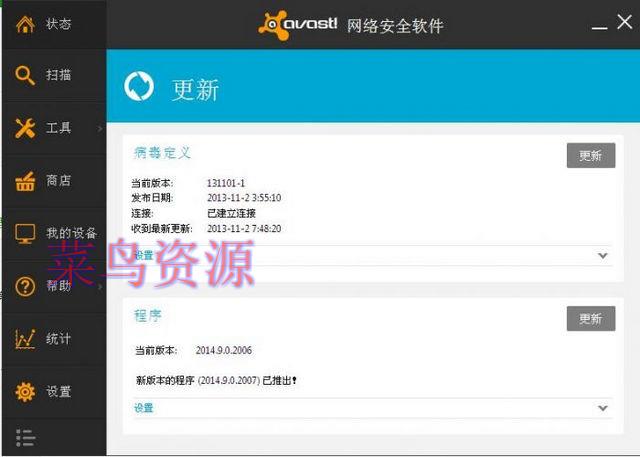640x457 pixels.
Task: Click the question mark help icon
Action: [25, 286]
